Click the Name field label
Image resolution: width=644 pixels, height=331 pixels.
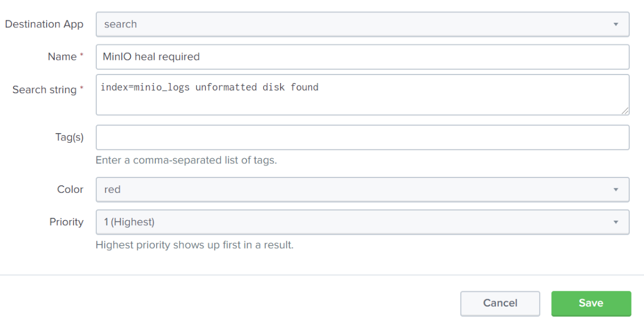63,57
